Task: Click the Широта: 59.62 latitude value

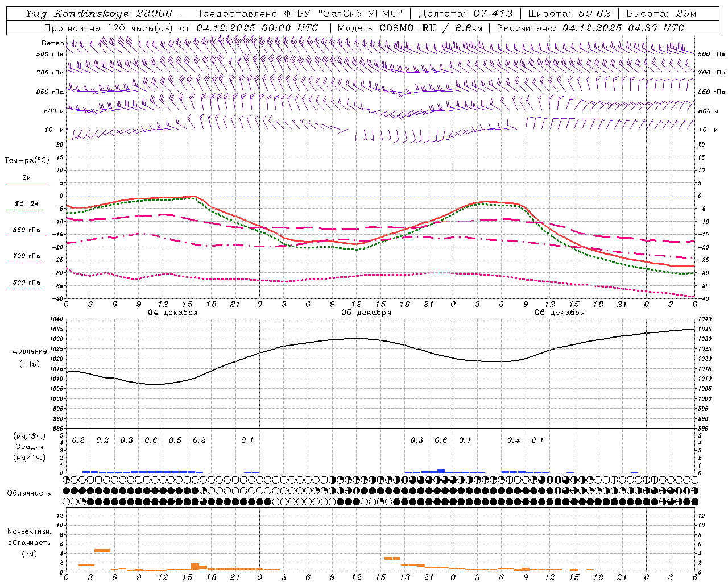Action: (x=569, y=14)
